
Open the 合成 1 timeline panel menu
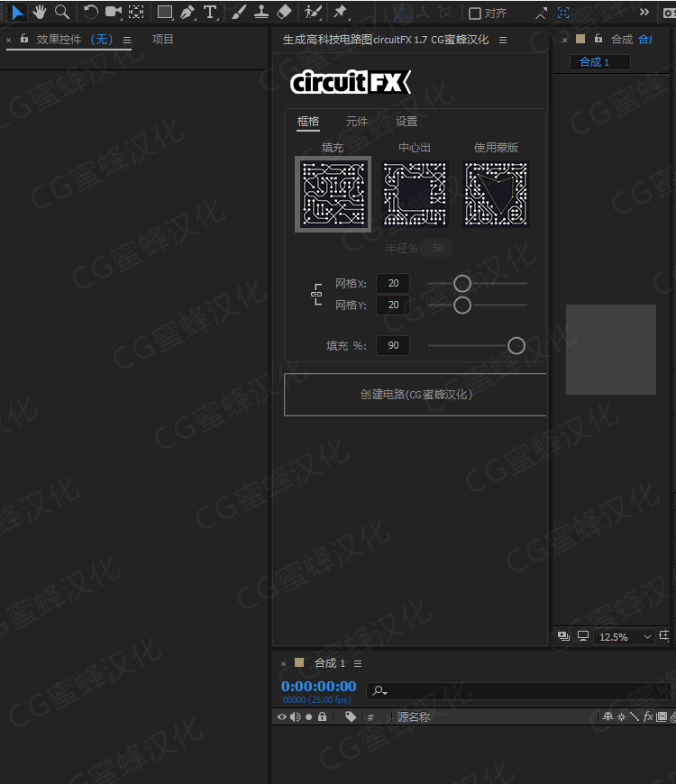point(358,663)
